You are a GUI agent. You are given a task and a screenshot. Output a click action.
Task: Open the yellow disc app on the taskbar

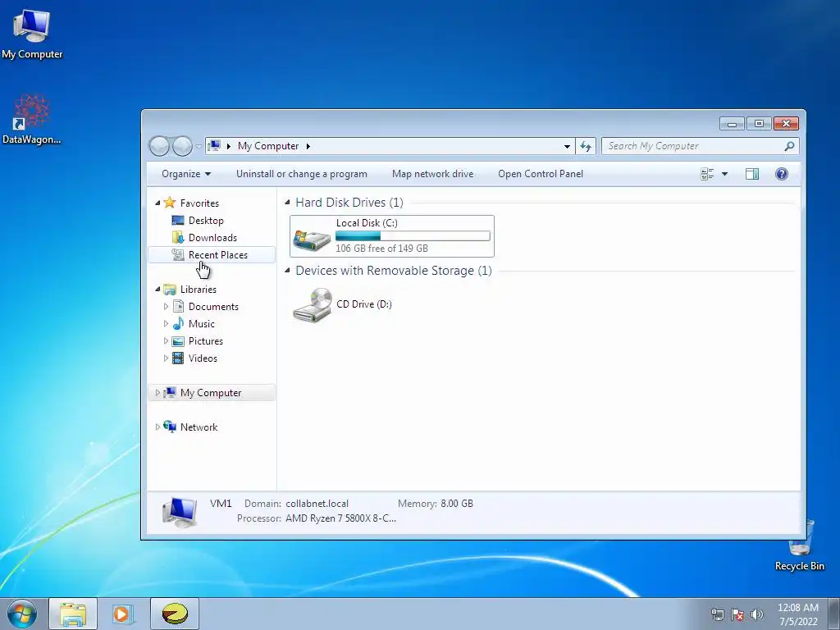click(175, 614)
